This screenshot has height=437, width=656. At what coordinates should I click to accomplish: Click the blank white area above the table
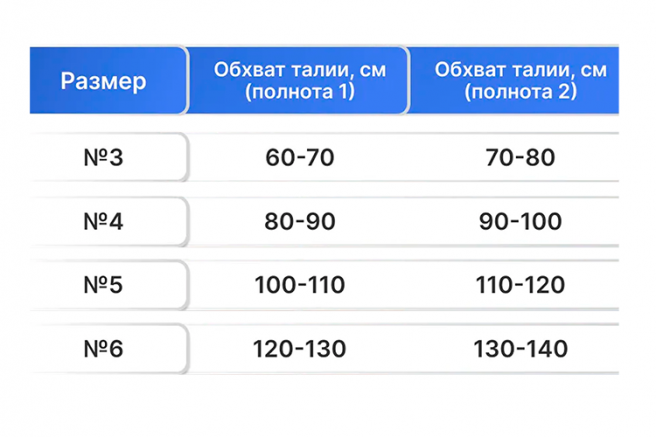(x=328, y=22)
